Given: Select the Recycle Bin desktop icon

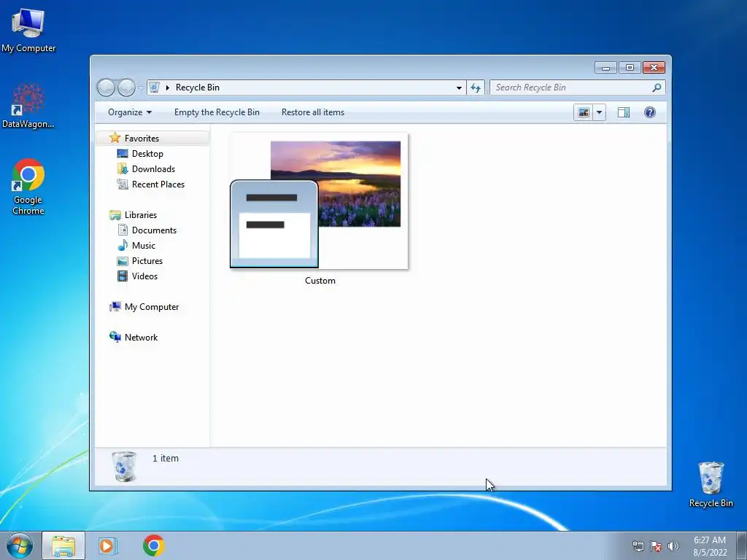Looking at the screenshot, I should click(711, 484).
